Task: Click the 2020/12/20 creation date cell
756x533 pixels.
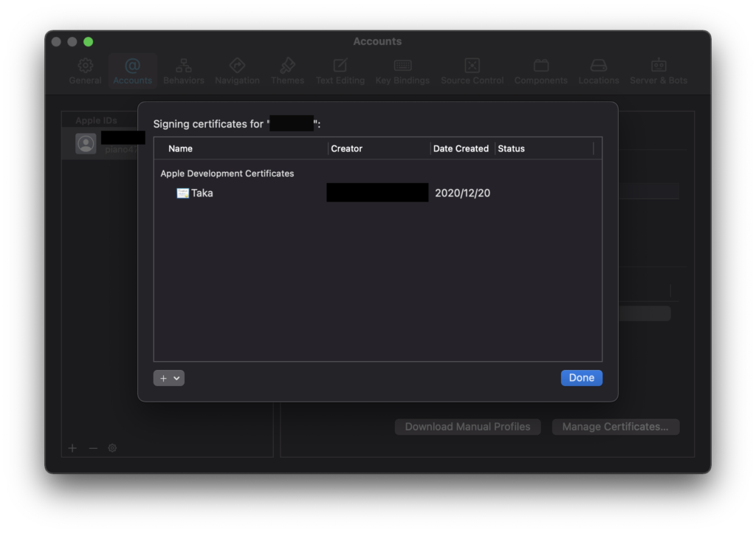Action: click(462, 193)
